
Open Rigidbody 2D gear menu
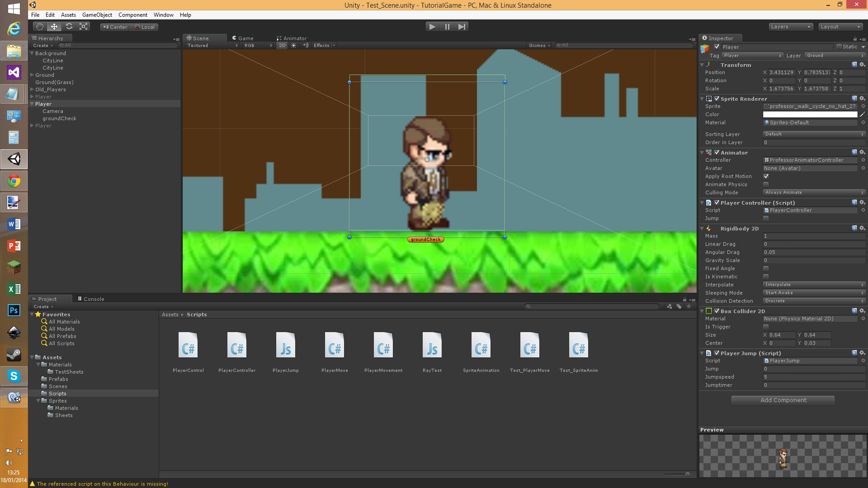(862, 228)
